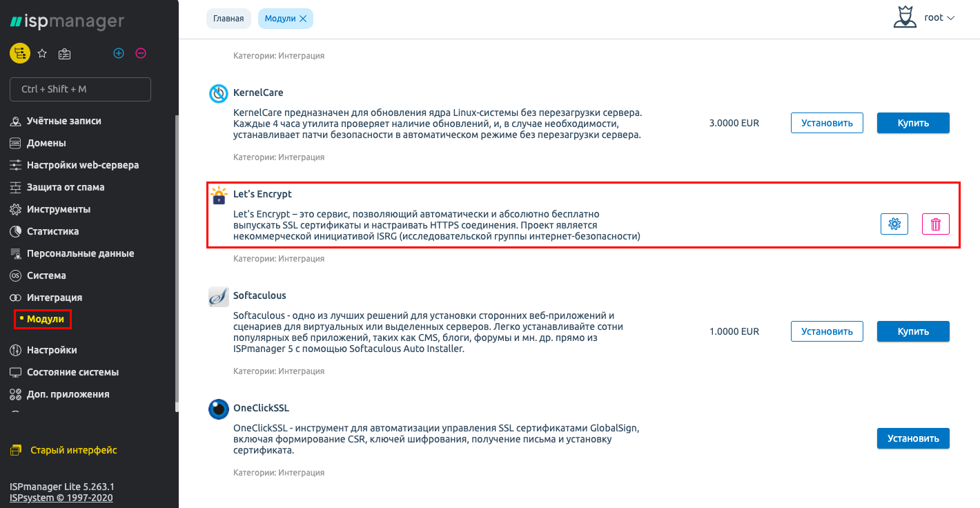Buy the Softaculous module
980x508 pixels.
point(913,331)
